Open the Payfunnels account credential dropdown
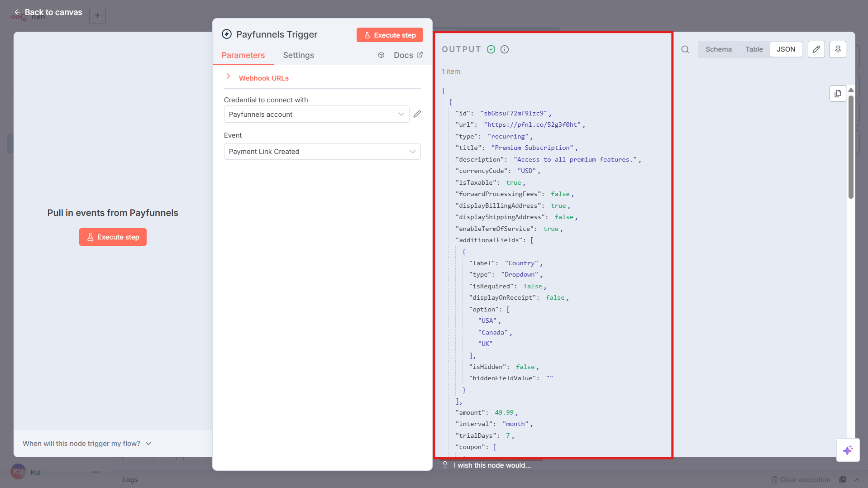868x488 pixels. coord(316,114)
